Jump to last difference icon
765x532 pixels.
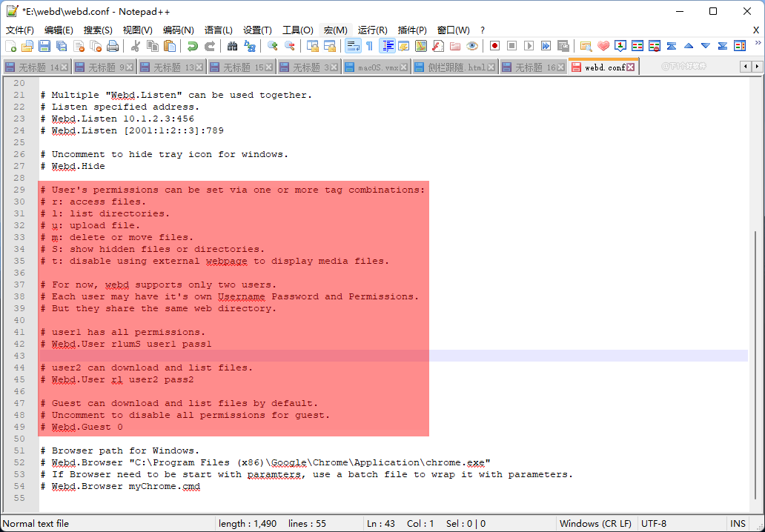tap(723, 47)
